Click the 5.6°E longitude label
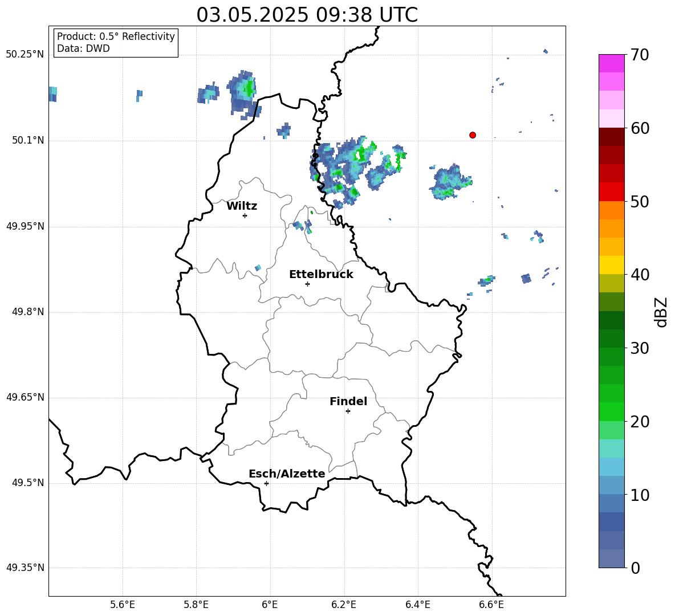 (123, 605)
